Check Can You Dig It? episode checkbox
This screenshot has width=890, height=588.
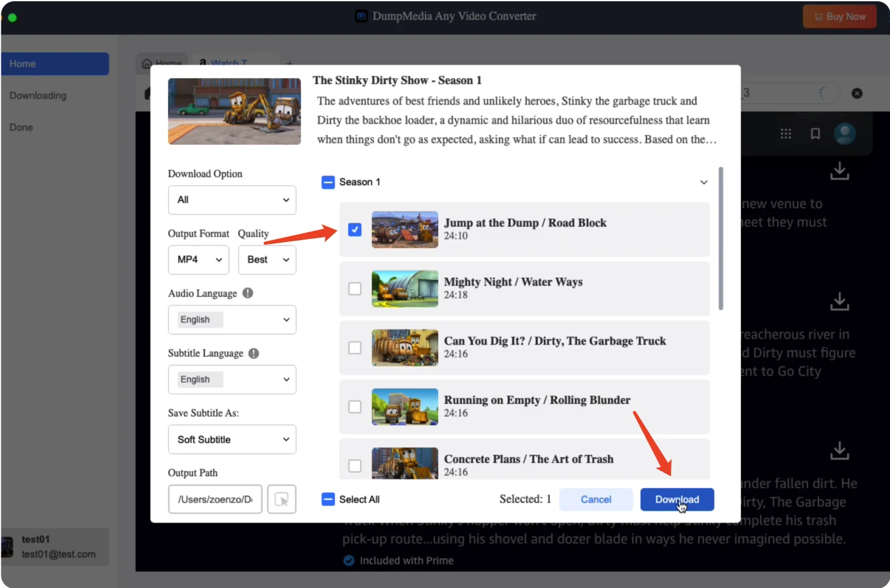(355, 347)
